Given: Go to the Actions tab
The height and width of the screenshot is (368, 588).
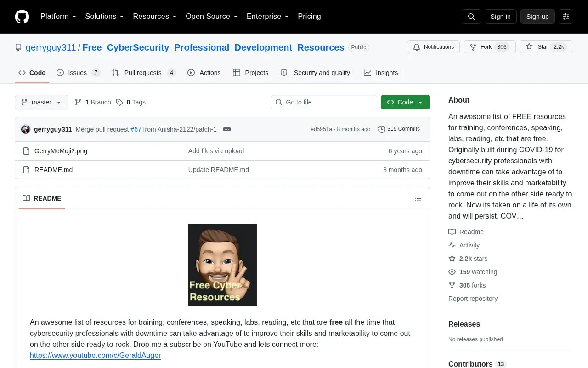Looking at the screenshot, I should [x=204, y=73].
